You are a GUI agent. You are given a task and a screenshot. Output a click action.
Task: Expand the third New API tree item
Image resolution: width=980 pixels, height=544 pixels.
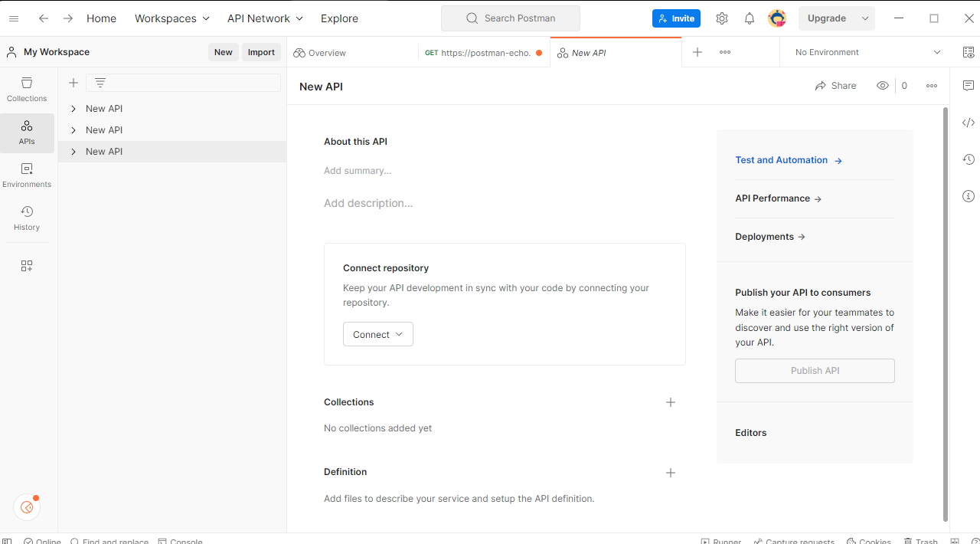pyautogui.click(x=73, y=152)
